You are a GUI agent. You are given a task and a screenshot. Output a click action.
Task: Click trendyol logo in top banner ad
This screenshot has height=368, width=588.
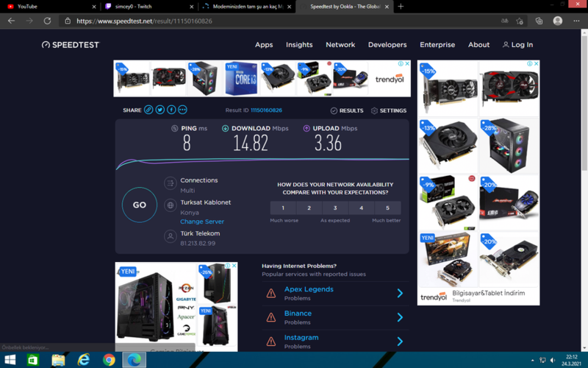pos(390,79)
